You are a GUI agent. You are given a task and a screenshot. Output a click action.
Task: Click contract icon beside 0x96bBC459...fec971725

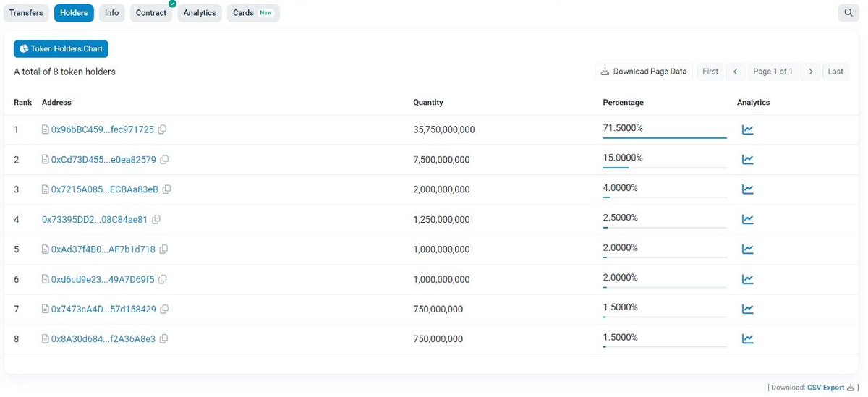[46, 129]
